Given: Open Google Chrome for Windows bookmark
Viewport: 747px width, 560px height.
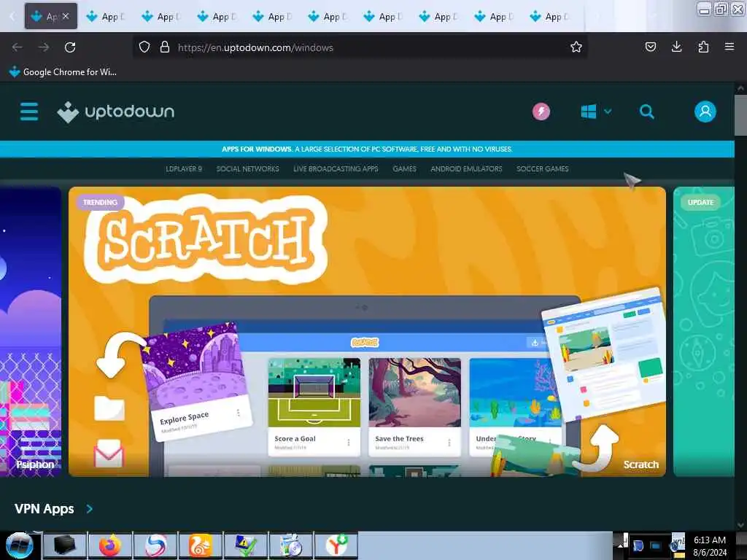Looking at the screenshot, I should [63, 72].
